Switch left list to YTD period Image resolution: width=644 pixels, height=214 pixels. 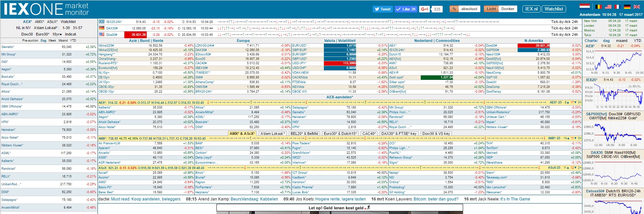(x=73, y=41)
